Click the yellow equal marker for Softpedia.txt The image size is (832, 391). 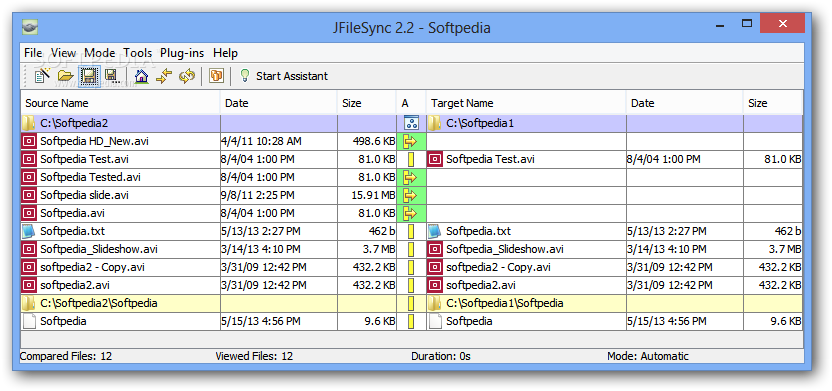point(411,231)
